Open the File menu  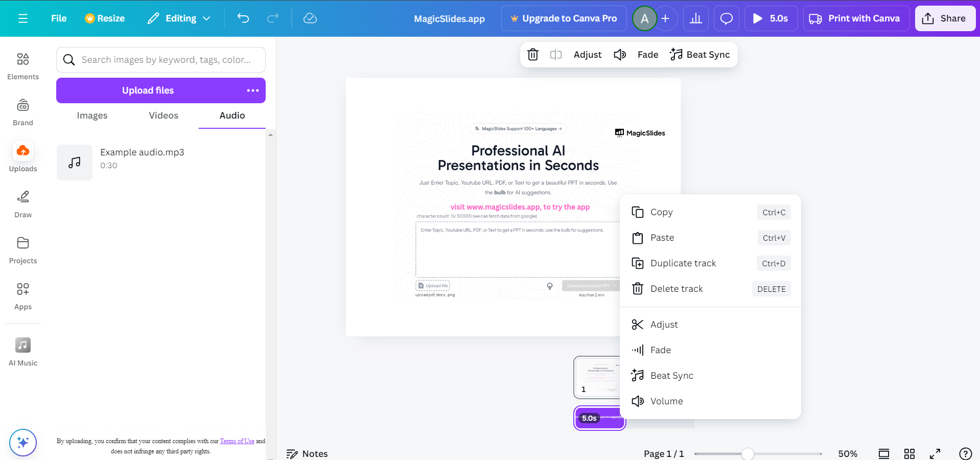[x=59, y=18]
